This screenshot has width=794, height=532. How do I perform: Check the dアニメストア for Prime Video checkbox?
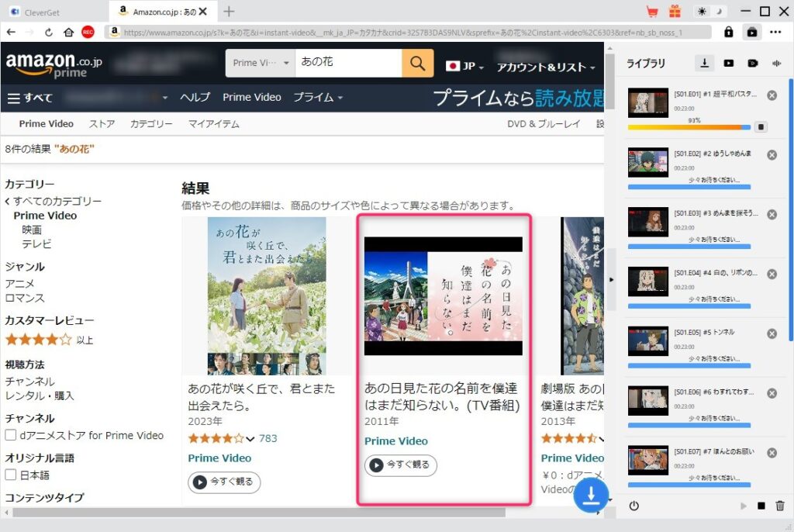point(11,435)
